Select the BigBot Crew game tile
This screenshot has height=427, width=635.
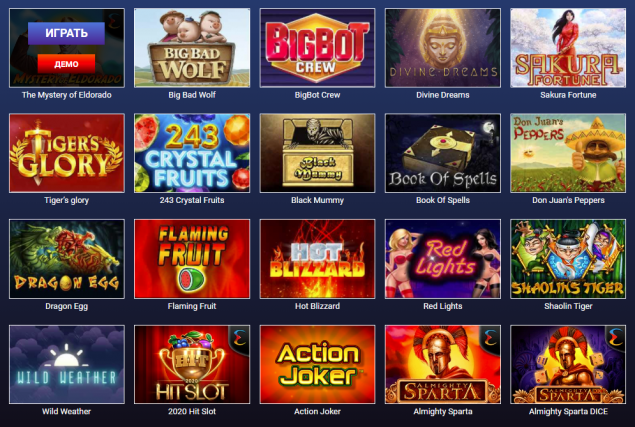[x=318, y=48]
